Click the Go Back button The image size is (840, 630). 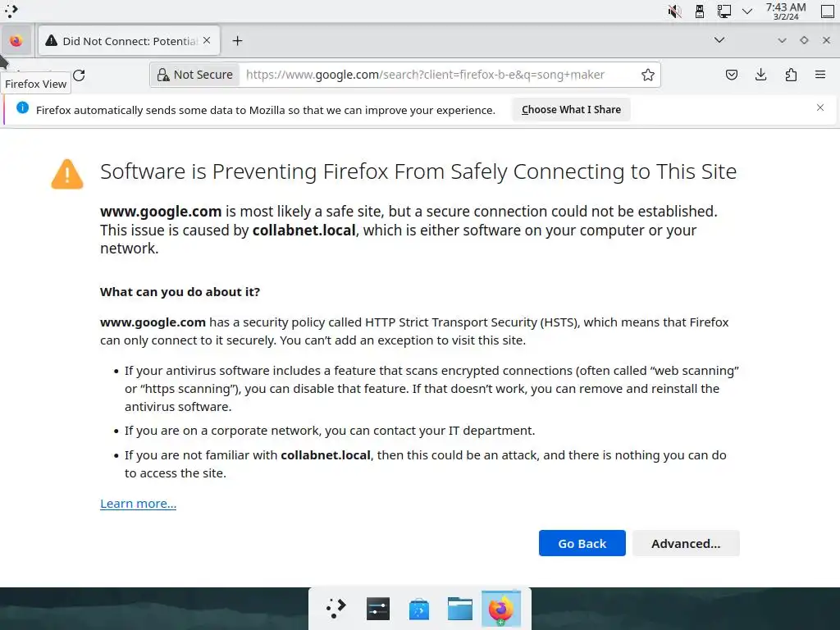coord(582,543)
